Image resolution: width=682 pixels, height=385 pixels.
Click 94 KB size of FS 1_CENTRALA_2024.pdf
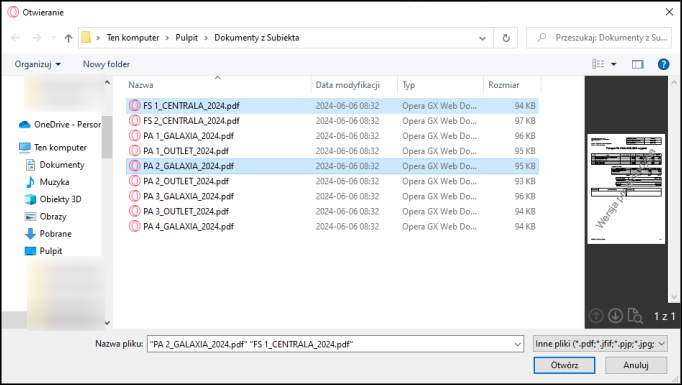525,106
